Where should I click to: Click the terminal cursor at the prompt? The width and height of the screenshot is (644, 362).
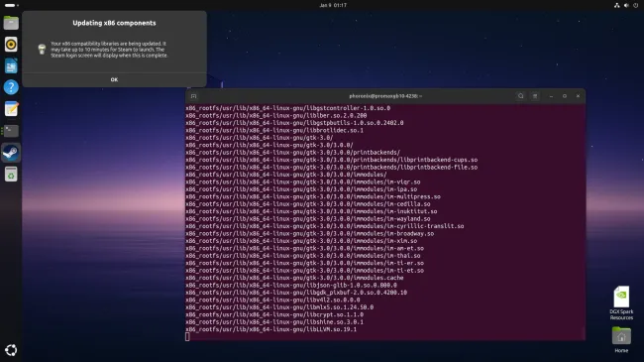(187, 337)
